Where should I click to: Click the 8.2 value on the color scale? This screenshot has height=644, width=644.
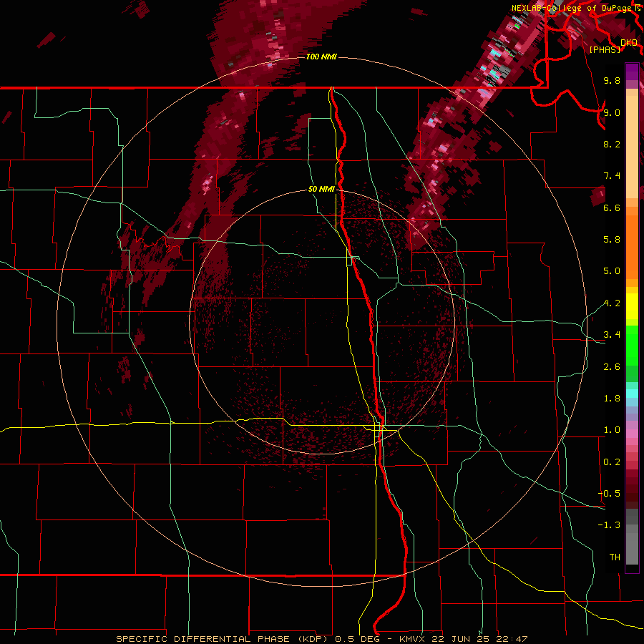pyautogui.click(x=612, y=144)
